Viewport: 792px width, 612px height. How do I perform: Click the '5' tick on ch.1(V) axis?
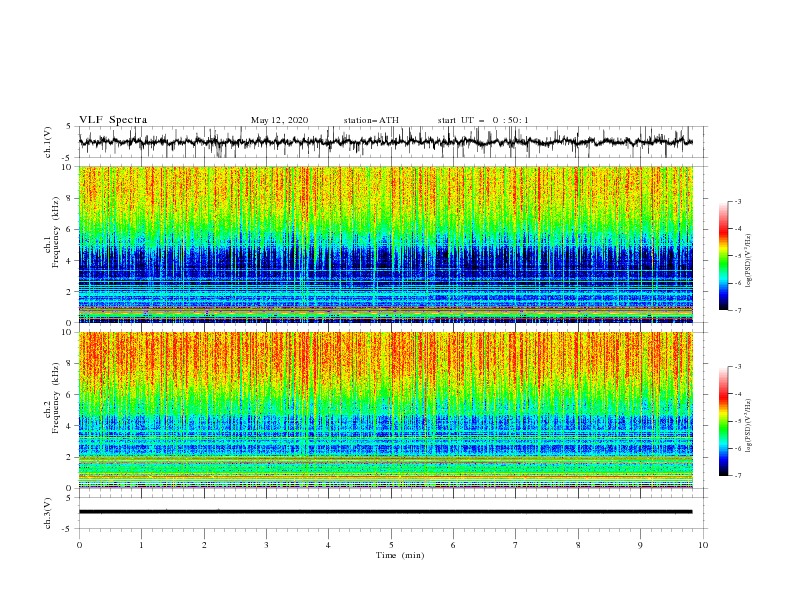[x=69, y=126]
